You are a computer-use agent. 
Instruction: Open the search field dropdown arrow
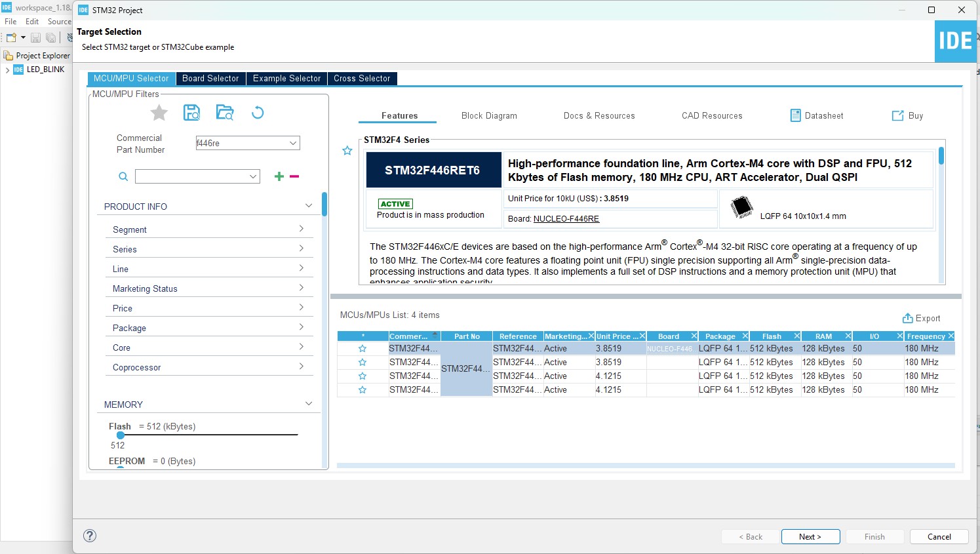[x=253, y=176]
